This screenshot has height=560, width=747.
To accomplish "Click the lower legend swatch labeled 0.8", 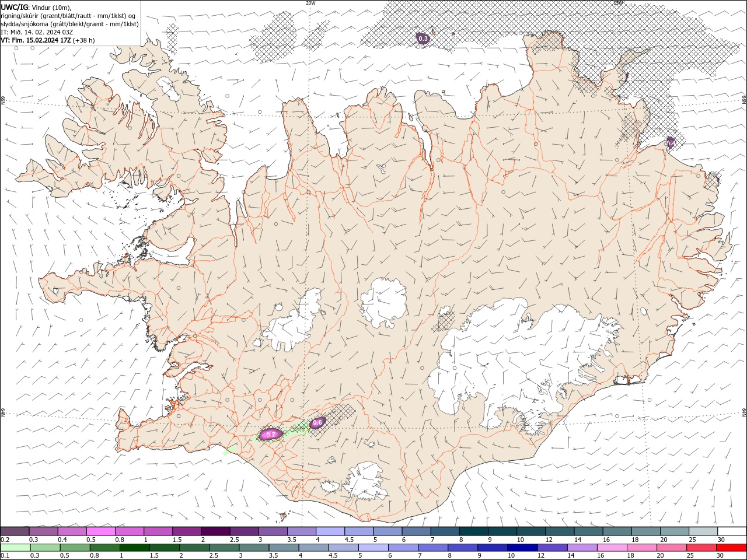I will [104, 548].
